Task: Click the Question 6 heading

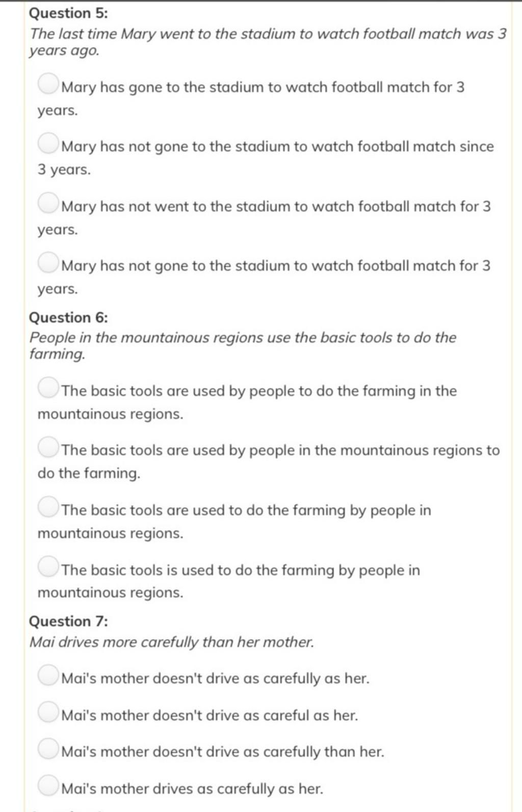Action: [69, 317]
